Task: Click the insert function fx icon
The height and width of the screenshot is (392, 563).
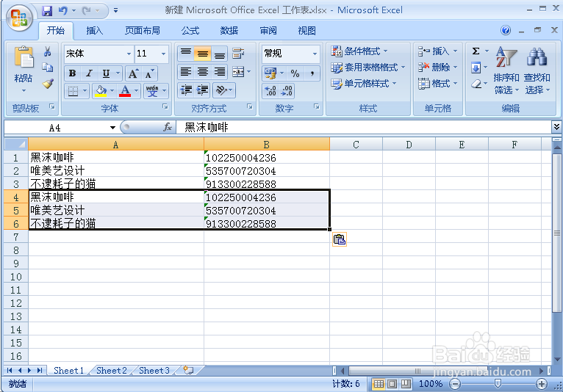Action: (168, 127)
